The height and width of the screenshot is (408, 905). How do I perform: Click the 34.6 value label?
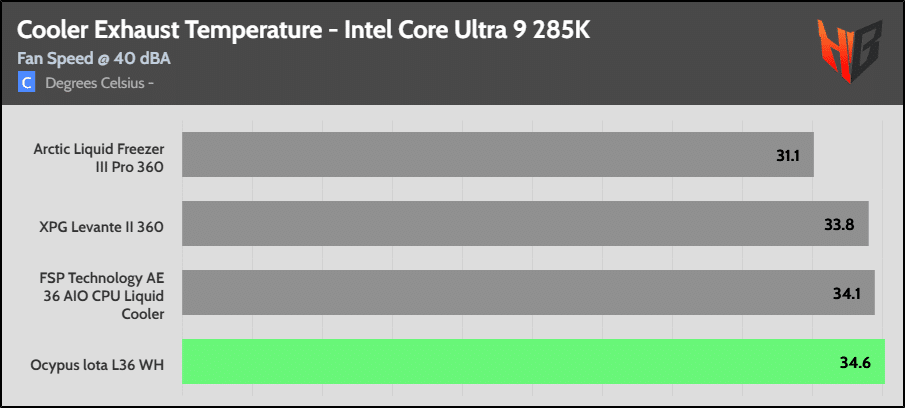(x=855, y=362)
